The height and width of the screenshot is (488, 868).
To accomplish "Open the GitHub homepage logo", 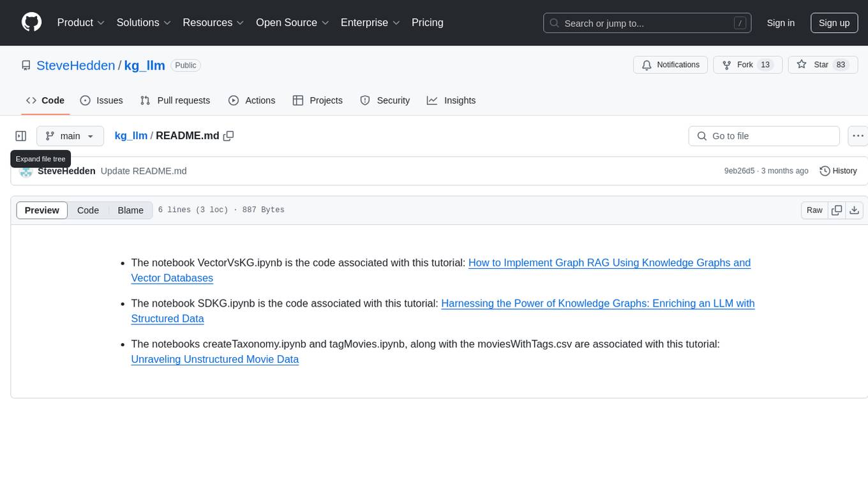I will 31,22.
